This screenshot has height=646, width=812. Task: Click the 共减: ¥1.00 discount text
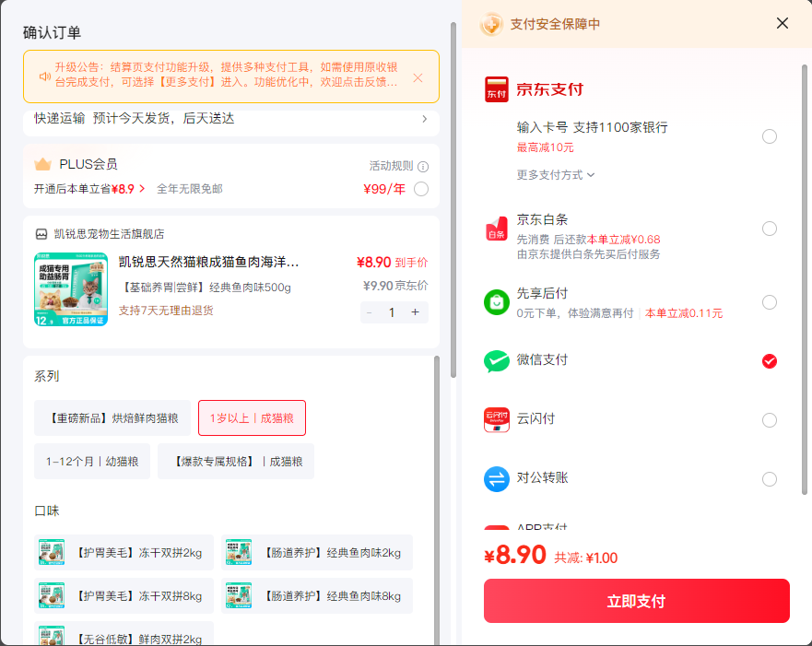[585, 558]
